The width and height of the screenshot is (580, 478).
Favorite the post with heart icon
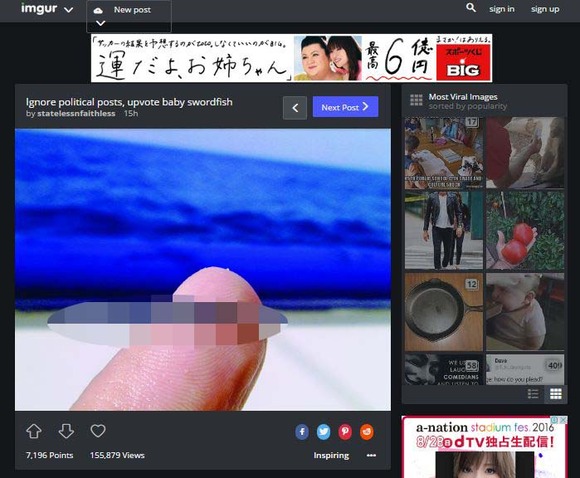[x=98, y=431]
